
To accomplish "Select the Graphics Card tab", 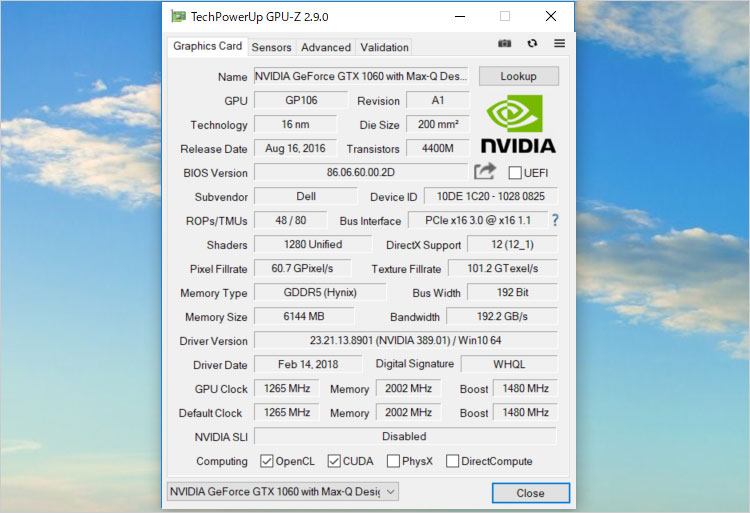I will 208,46.
